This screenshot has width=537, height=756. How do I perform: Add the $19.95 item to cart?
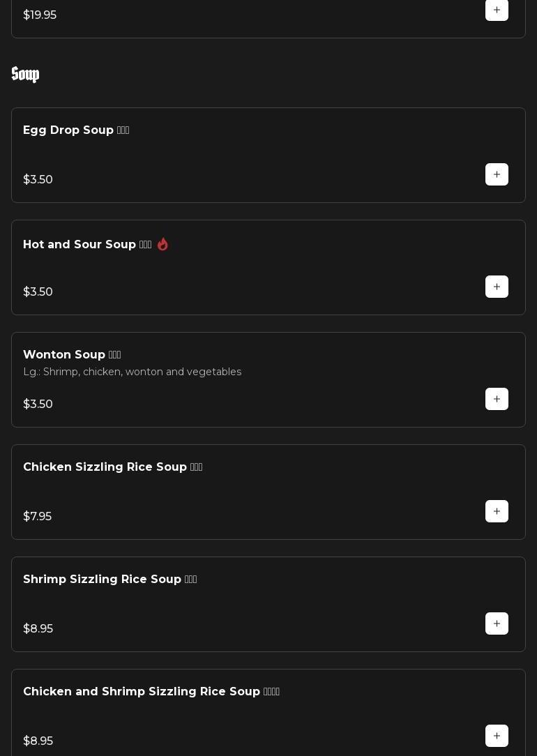(497, 10)
